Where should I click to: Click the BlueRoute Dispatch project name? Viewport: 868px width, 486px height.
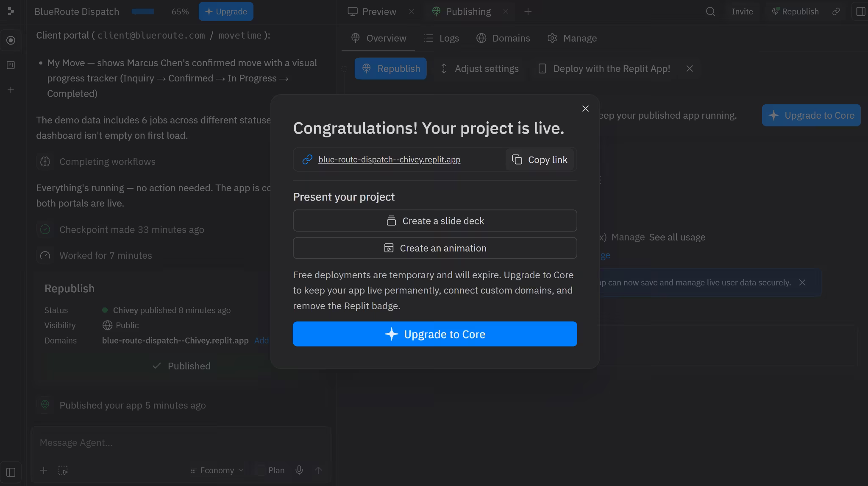(x=77, y=11)
